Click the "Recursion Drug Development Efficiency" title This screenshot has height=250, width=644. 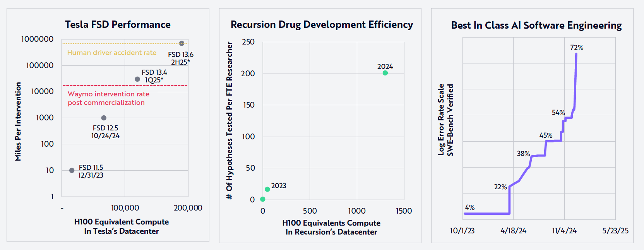[322, 25]
